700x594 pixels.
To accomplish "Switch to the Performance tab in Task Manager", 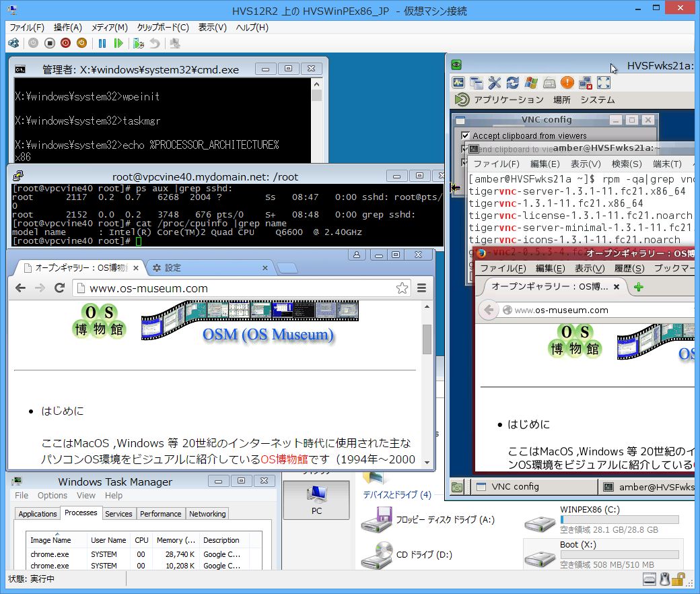I will pos(160,514).
